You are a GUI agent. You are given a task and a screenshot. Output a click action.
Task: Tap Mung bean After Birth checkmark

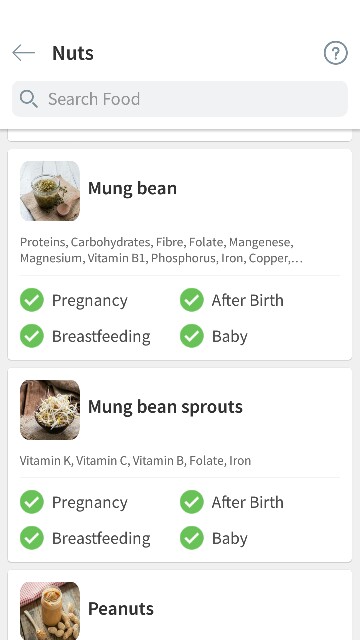coord(191,300)
